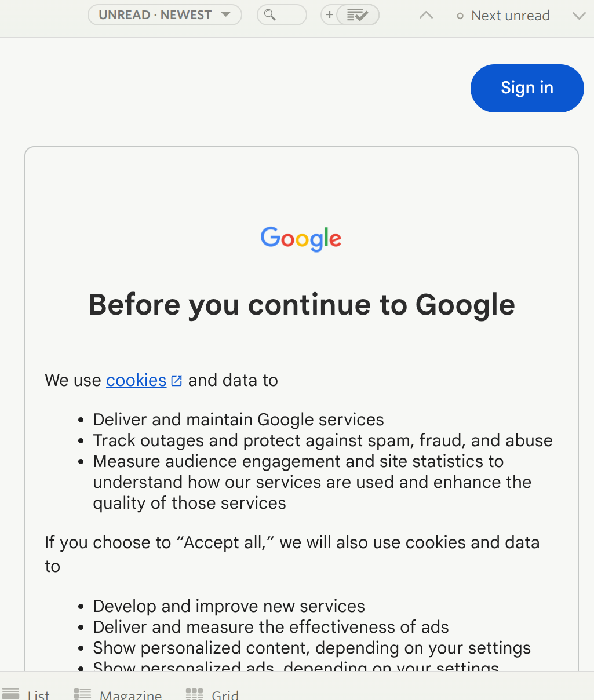Image resolution: width=594 pixels, height=700 pixels.
Task: Click the dropdown triangle next to Newest
Action: coord(226,14)
